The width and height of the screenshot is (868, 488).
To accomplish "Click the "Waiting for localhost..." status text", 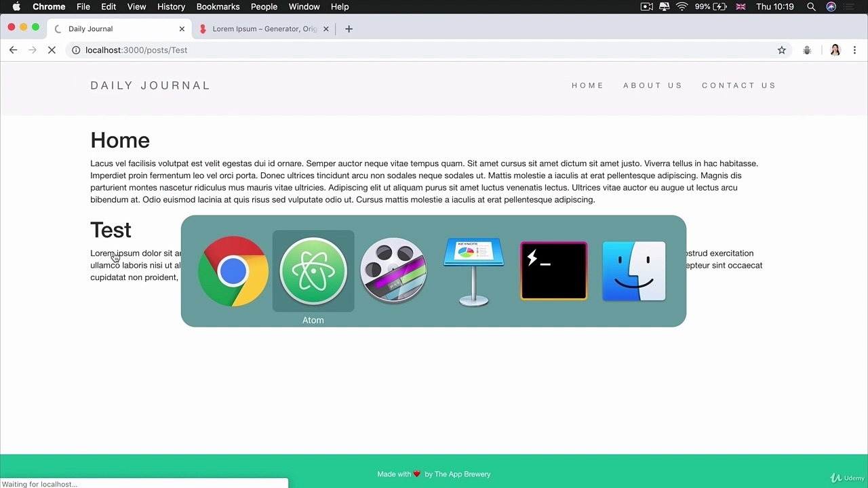I will [40, 484].
